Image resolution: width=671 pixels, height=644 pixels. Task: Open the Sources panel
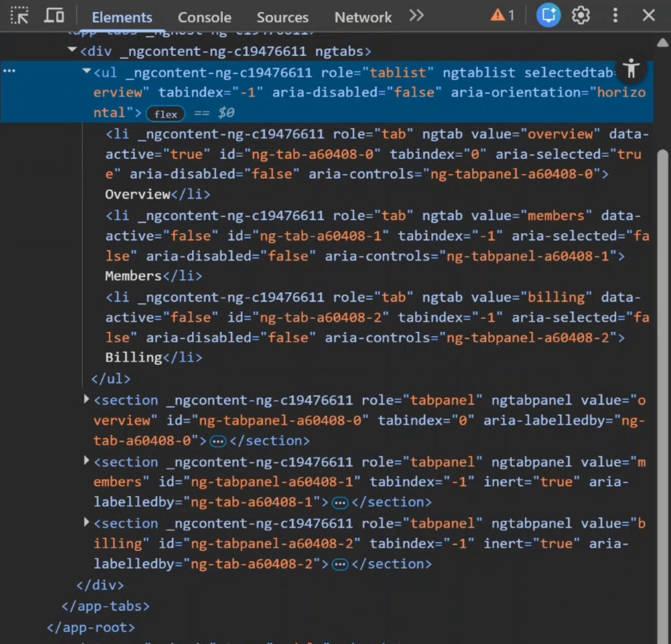click(282, 17)
